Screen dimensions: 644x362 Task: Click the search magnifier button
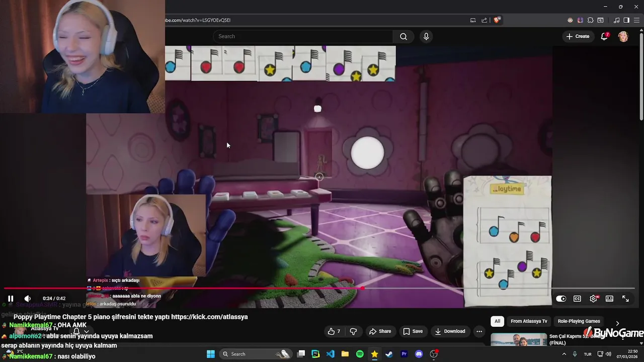point(404,36)
